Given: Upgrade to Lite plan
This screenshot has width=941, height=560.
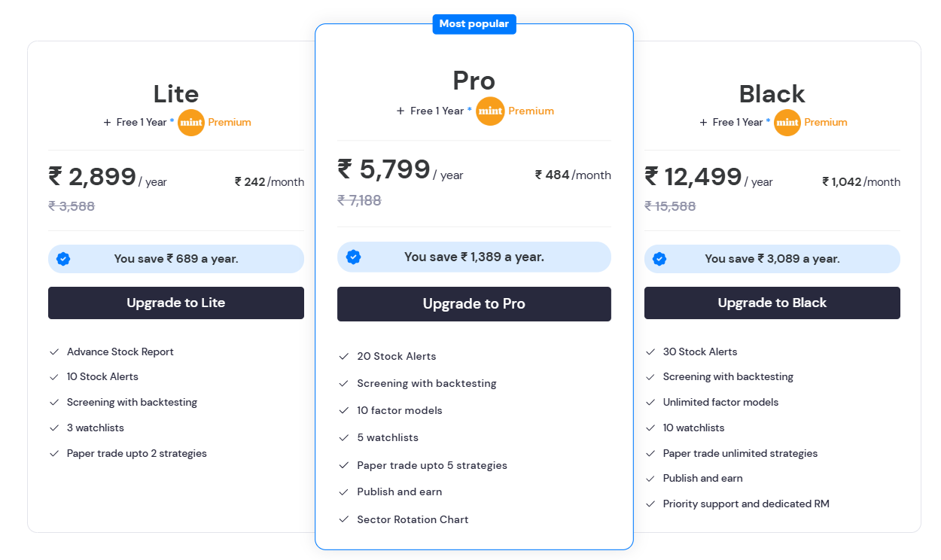Looking at the screenshot, I should pyautogui.click(x=176, y=303).
